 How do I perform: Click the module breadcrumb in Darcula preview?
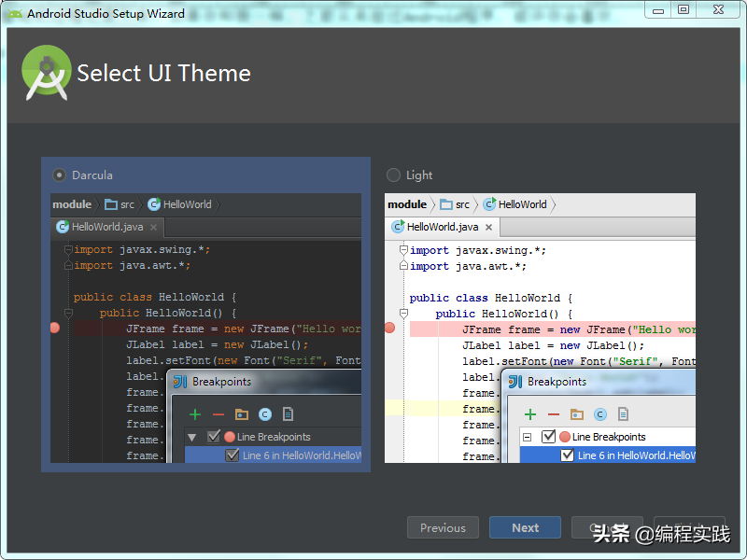[x=72, y=204]
